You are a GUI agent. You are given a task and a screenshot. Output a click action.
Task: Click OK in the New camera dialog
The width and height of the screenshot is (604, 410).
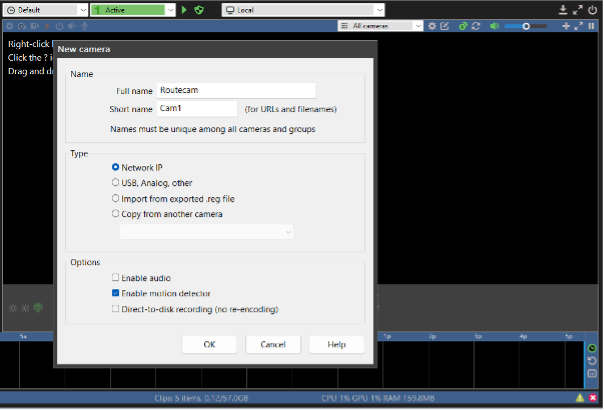coord(209,344)
